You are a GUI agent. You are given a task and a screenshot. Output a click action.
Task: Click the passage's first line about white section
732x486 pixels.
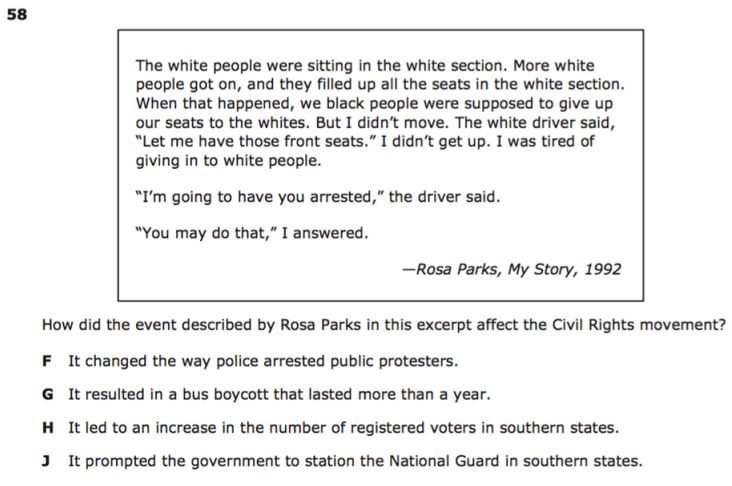[365, 66]
